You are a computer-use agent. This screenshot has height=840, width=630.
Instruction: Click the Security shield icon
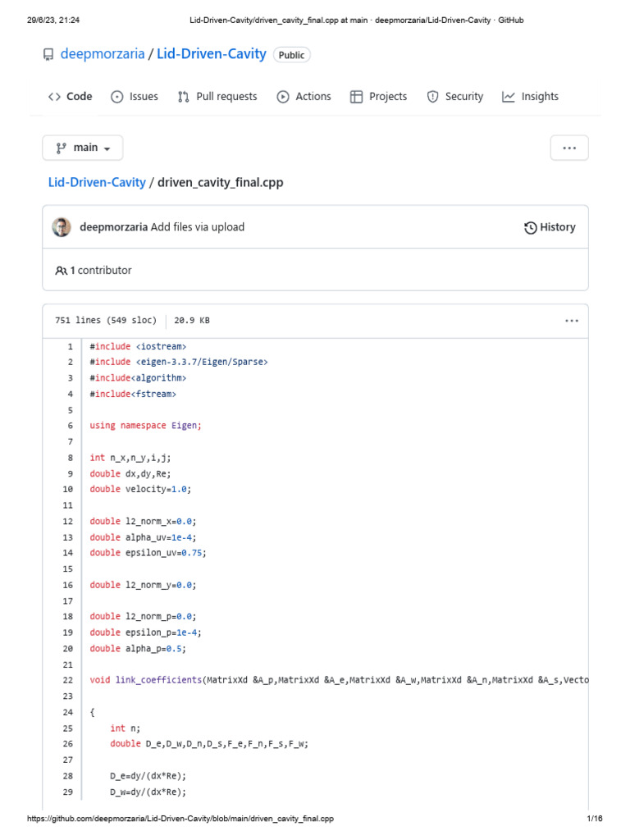(x=432, y=97)
